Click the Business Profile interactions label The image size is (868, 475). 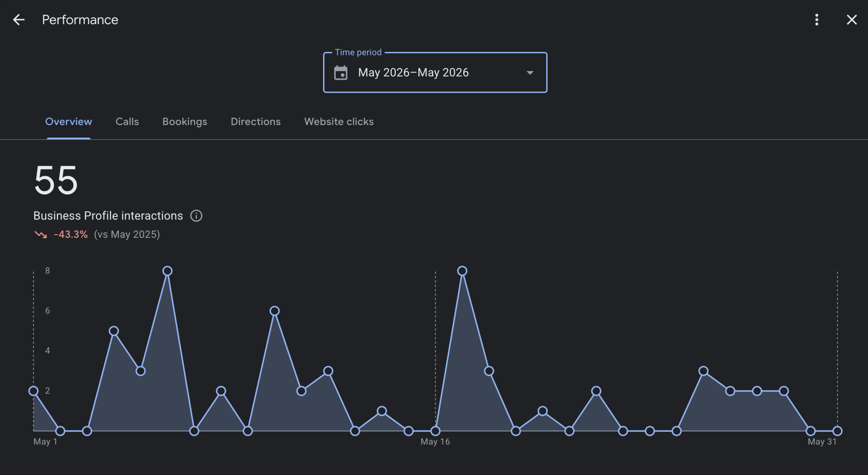tap(108, 215)
